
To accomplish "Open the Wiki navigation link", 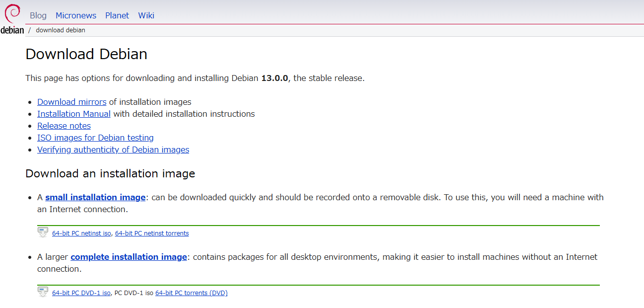I will click(x=146, y=15).
